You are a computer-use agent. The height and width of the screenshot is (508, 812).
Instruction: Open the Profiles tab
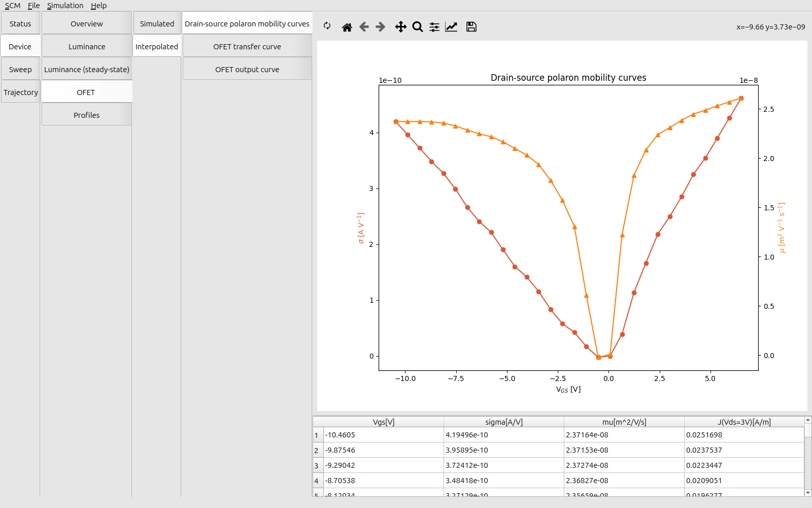(87, 115)
